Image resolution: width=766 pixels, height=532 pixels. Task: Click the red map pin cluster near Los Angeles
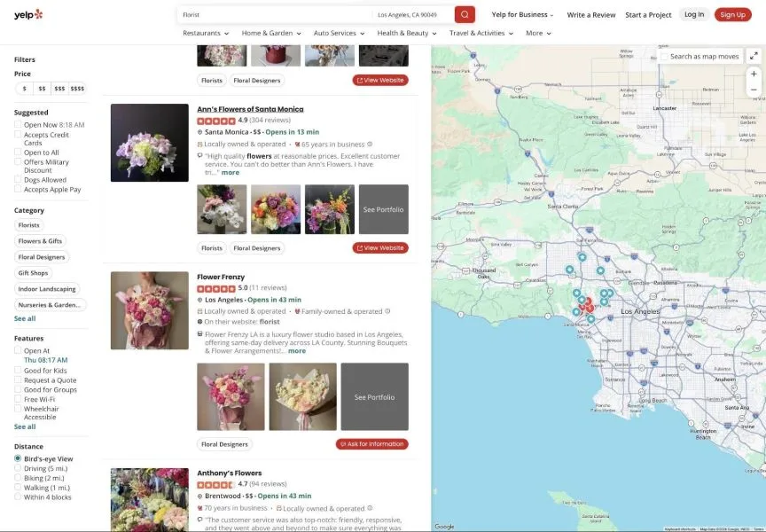[x=587, y=305]
